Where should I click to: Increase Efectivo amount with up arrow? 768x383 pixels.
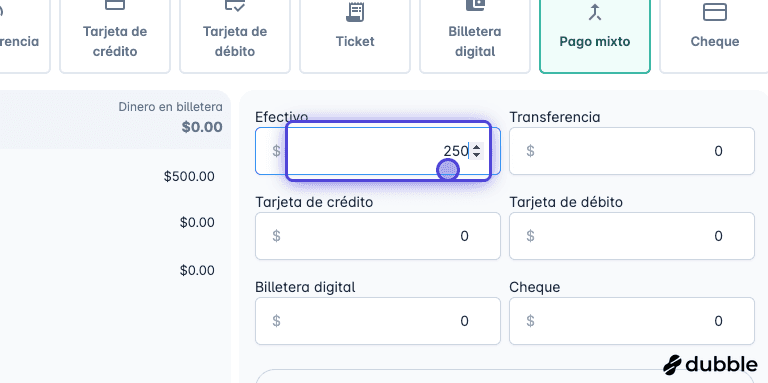[x=477, y=146]
